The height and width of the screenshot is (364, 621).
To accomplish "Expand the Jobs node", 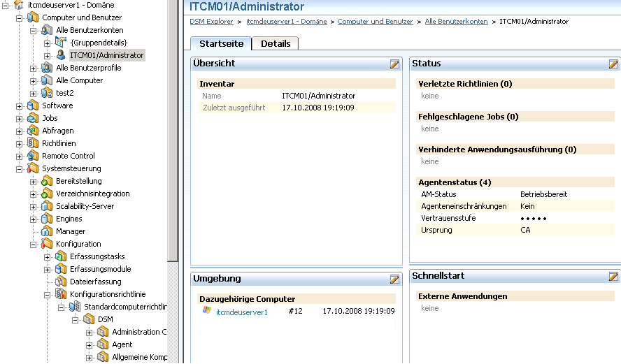I will (x=19, y=119).
